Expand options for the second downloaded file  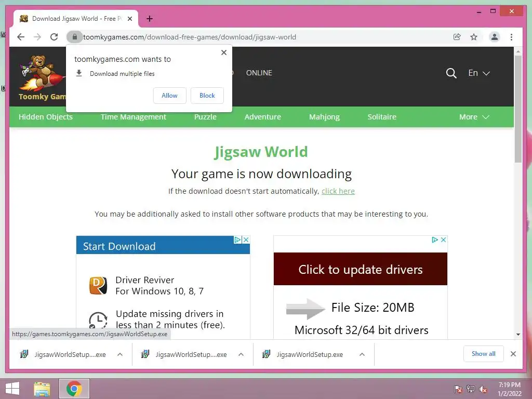click(241, 354)
